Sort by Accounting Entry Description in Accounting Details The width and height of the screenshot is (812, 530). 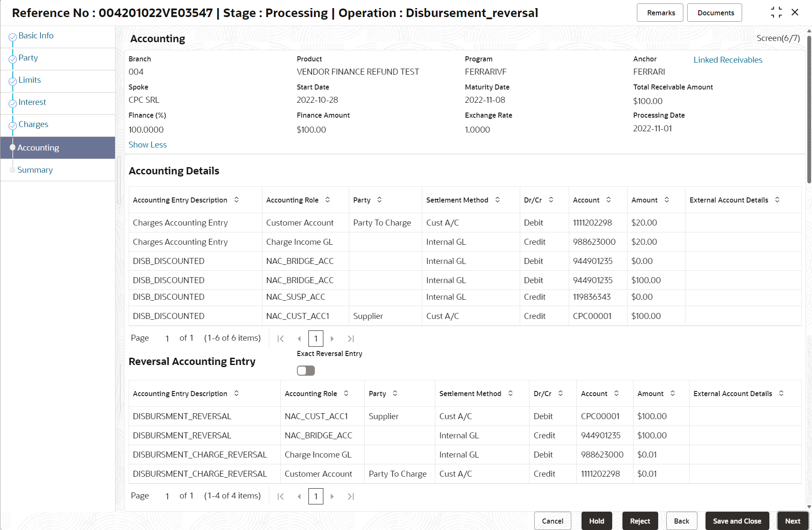point(236,200)
